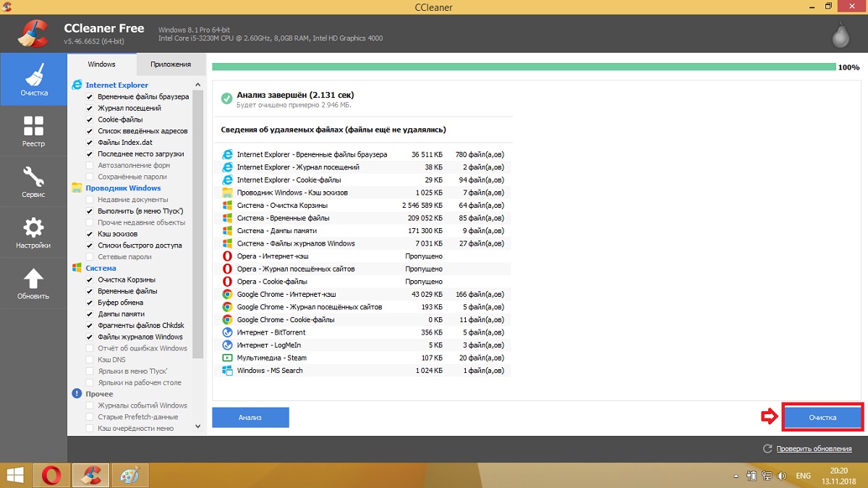
Task: Click the green check icon near Анализ завершён
Action: 227,98
